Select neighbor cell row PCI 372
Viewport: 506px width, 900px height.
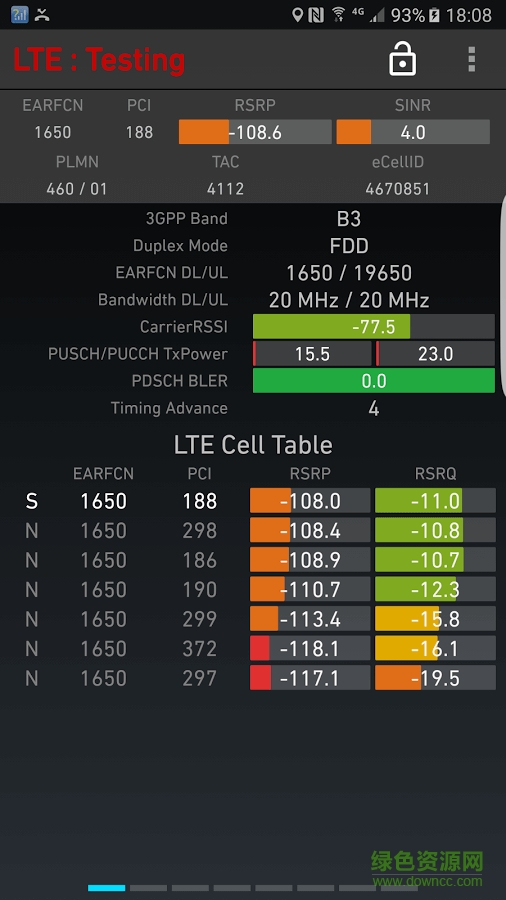253,649
